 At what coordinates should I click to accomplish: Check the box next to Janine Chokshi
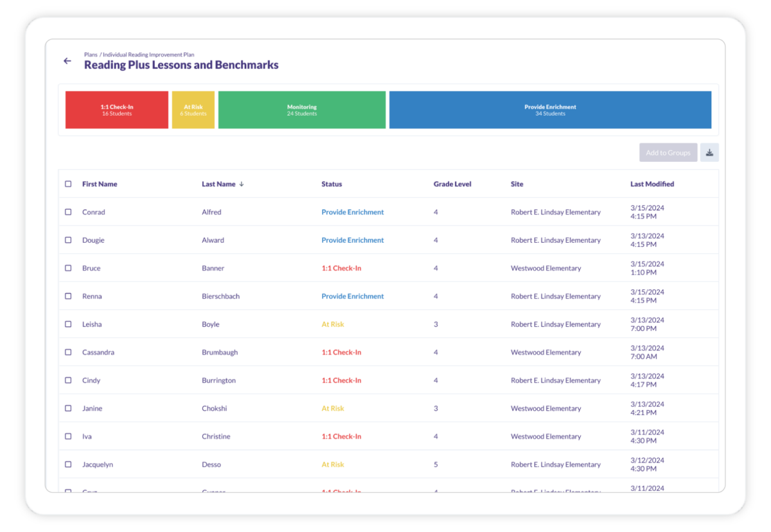pyautogui.click(x=69, y=409)
